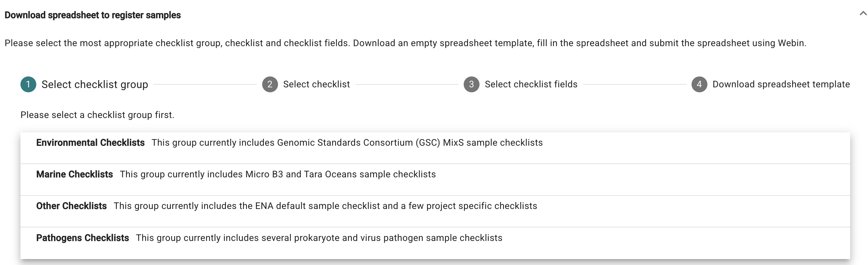The image size is (868, 265).
Task: Jump to 'Download spreadsheet template' step
Action: click(x=781, y=84)
